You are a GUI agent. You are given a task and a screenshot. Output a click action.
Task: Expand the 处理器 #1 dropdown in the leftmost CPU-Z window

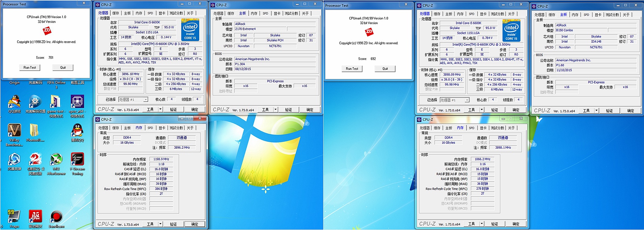click(145, 99)
